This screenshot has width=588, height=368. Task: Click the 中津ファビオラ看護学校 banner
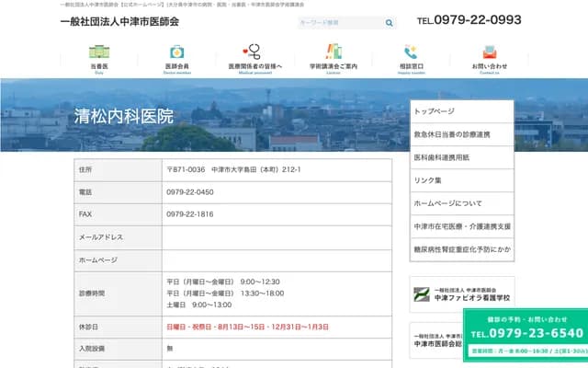[x=461, y=294]
